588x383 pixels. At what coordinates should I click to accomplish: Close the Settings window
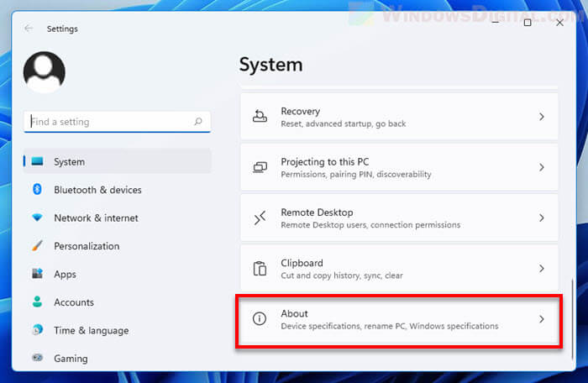point(559,23)
